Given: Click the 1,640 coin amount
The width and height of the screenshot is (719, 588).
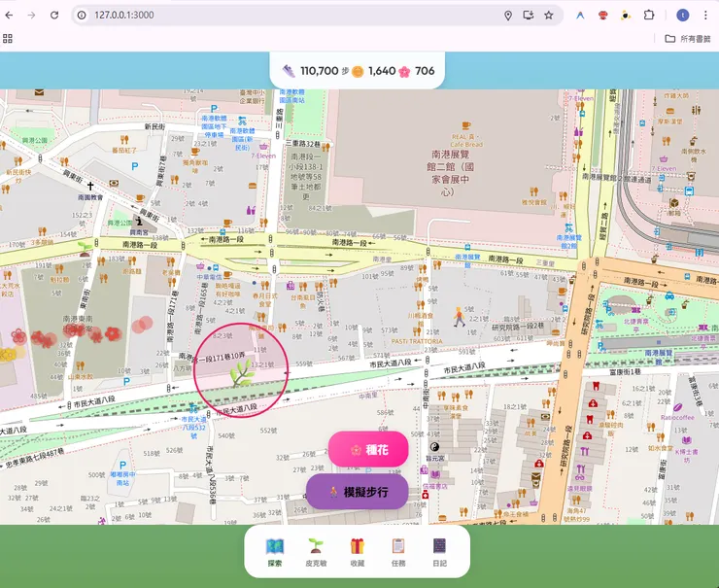Looking at the screenshot, I should coord(382,71).
